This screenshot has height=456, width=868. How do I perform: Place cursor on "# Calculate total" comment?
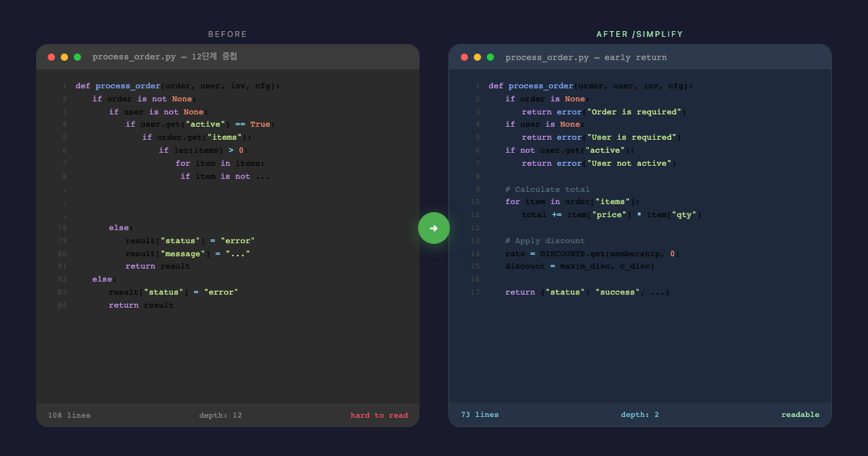click(548, 190)
